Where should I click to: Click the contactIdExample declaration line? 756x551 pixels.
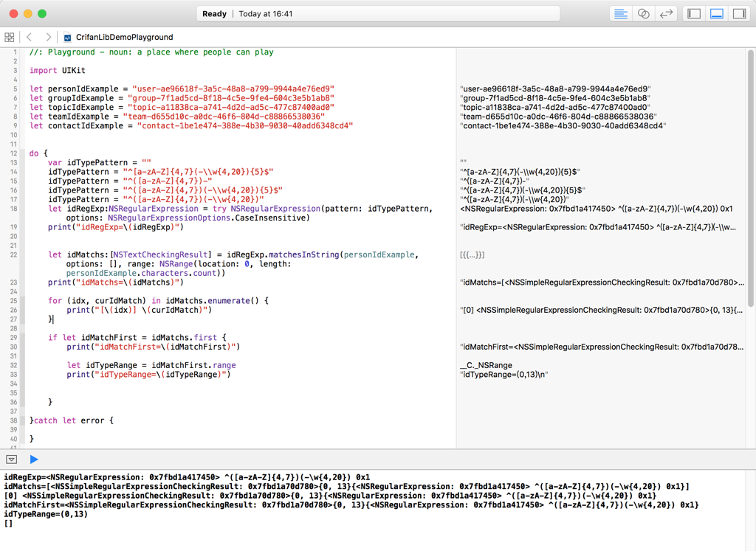[x=191, y=125]
